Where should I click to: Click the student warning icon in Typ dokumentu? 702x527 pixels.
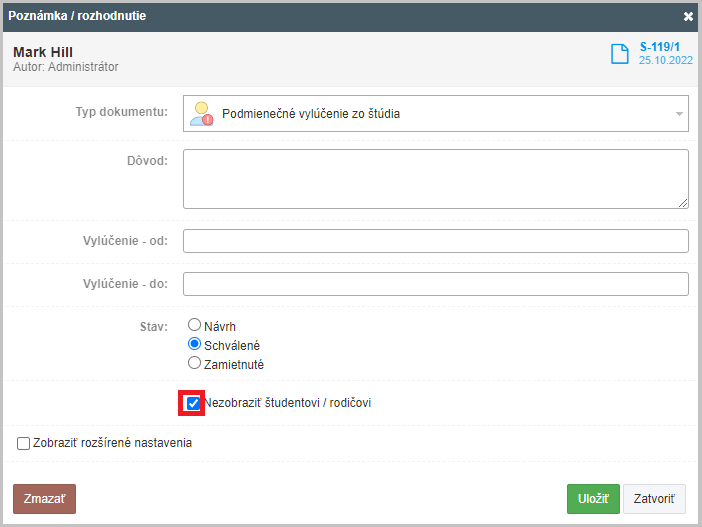coord(201,114)
